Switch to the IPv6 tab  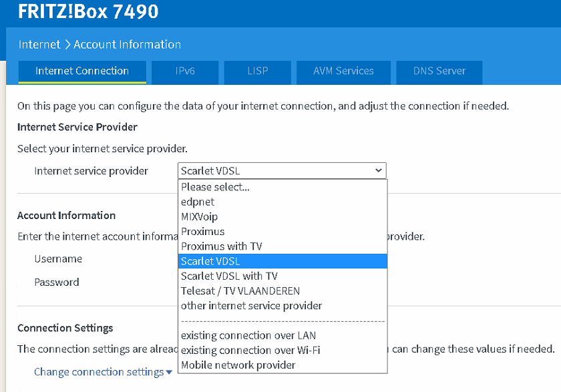[185, 71]
